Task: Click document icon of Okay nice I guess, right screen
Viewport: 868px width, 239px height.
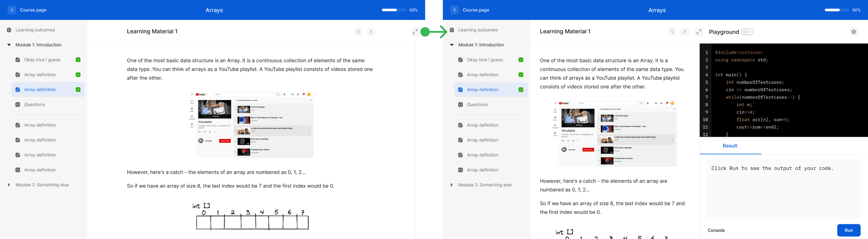Action: click(x=461, y=60)
